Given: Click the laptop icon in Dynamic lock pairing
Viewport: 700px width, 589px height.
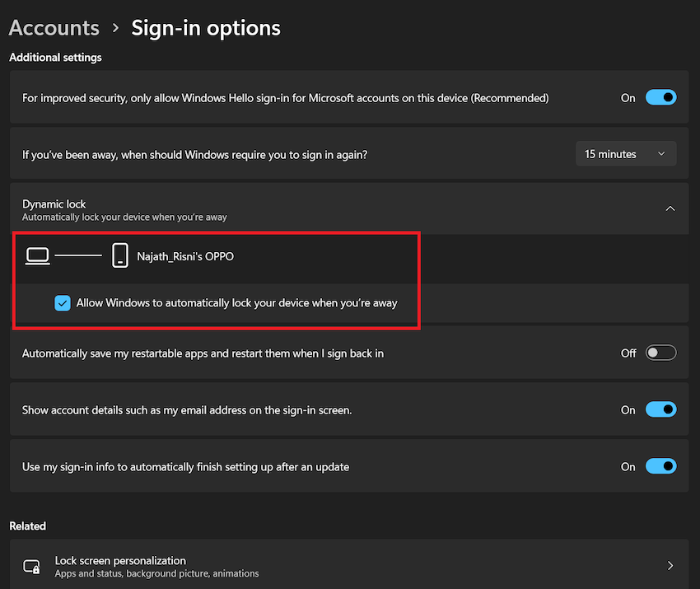Looking at the screenshot, I should pos(37,255).
